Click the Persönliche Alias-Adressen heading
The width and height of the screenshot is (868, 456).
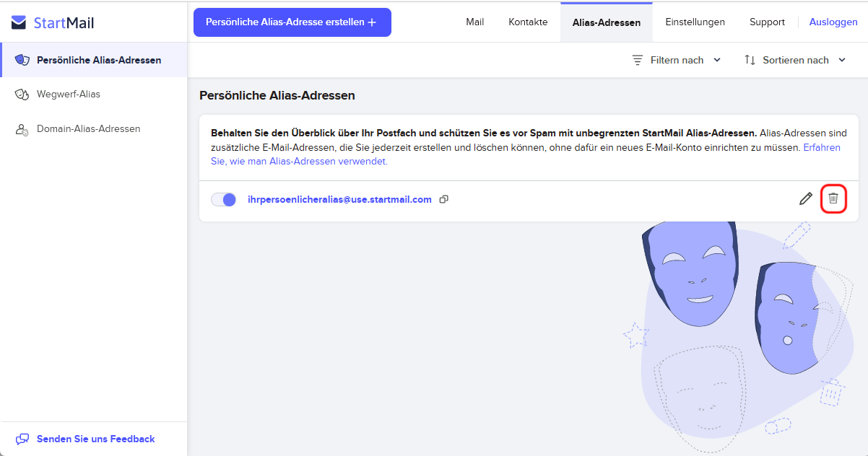277,95
